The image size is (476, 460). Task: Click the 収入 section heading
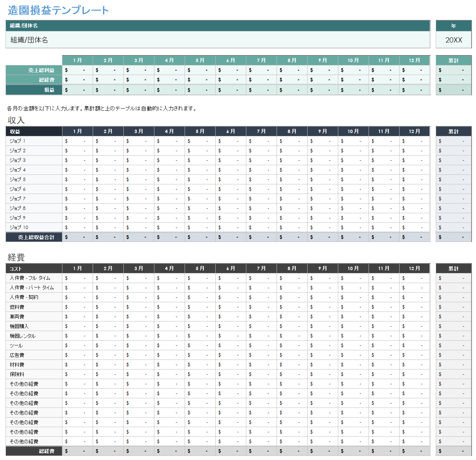click(x=16, y=120)
